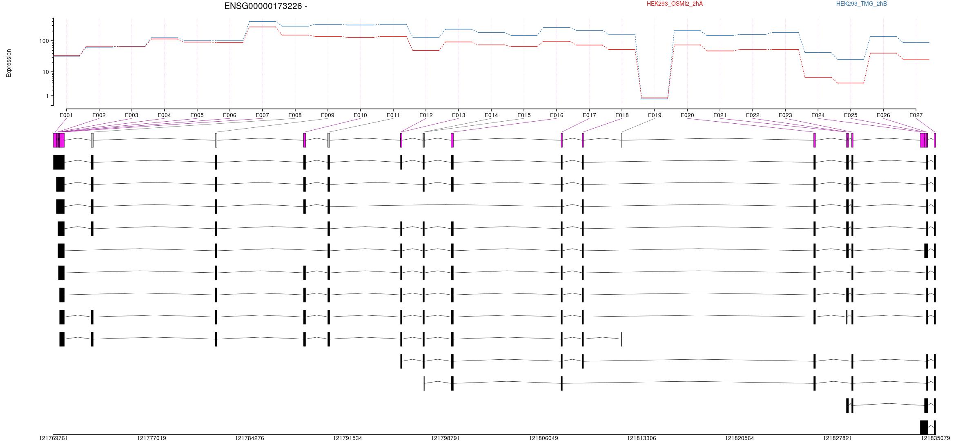Click exon label E006

click(x=229, y=115)
